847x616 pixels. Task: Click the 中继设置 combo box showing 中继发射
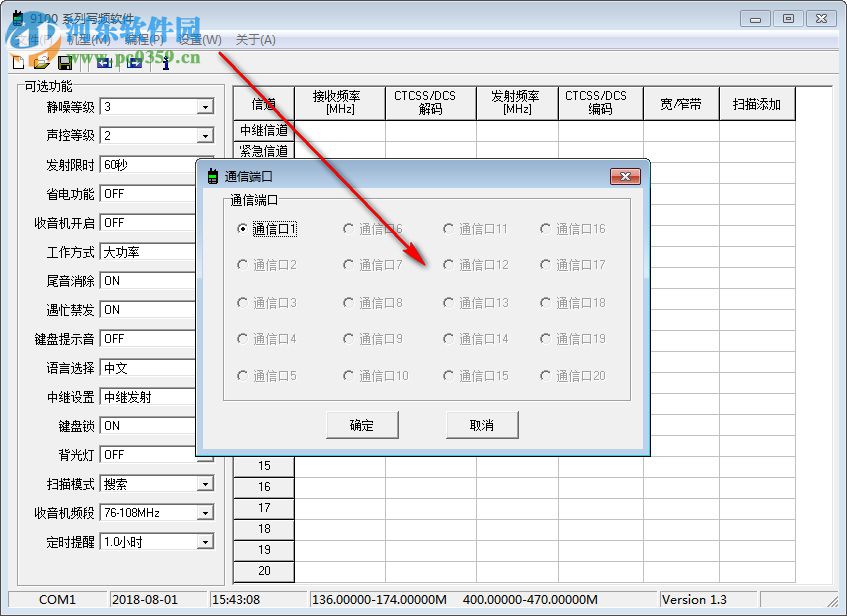(148, 397)
